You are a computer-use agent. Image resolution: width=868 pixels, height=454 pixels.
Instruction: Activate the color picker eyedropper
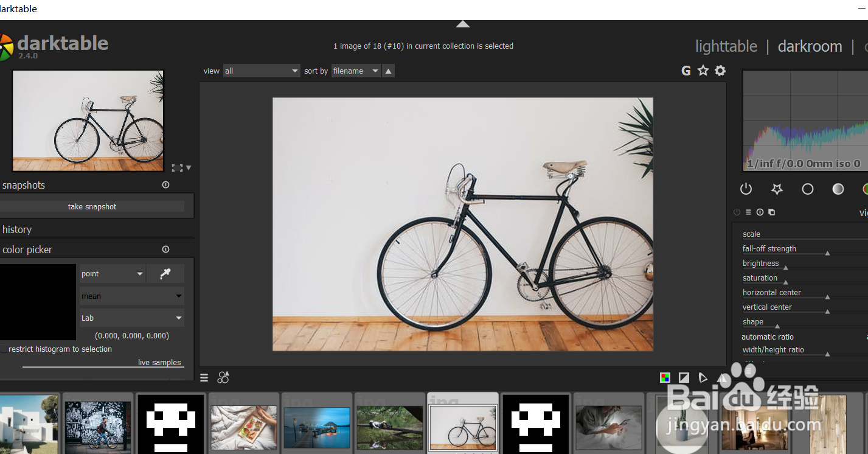coord(165,274)
